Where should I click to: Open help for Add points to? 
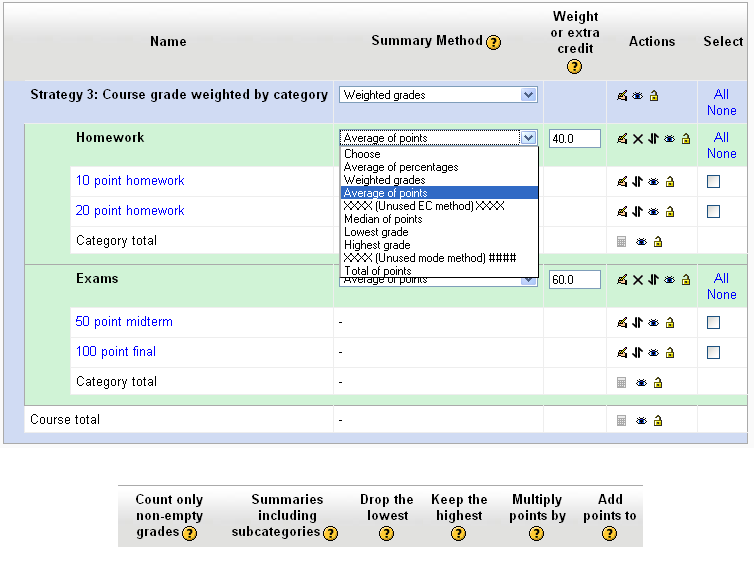coord(609,534)
